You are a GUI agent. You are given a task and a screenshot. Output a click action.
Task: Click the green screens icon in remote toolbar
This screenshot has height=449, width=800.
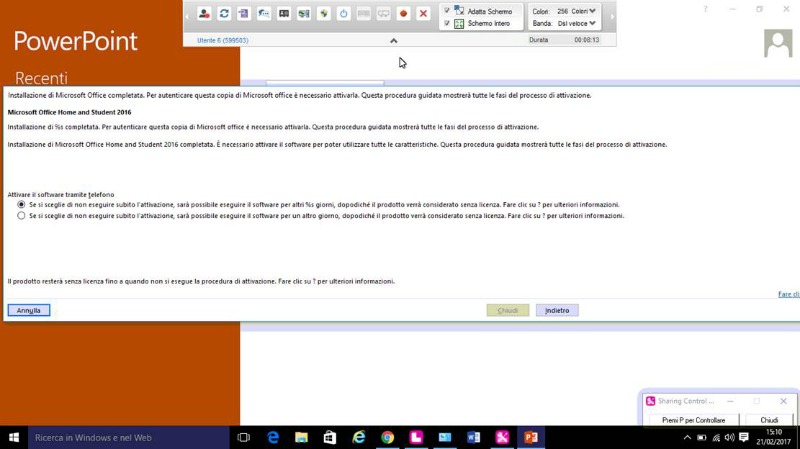point(304,14)
